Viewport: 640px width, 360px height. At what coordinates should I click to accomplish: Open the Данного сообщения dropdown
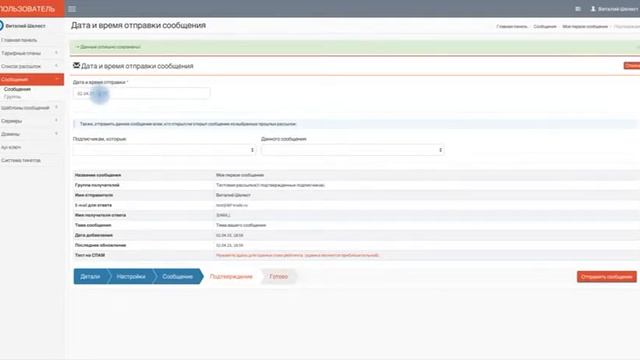pyautogui.click(x=353, y=150)
